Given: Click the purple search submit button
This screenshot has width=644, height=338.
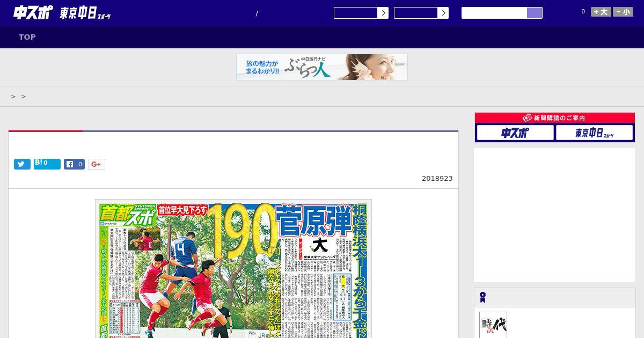Looking at the screenshot, I should 535,13.
